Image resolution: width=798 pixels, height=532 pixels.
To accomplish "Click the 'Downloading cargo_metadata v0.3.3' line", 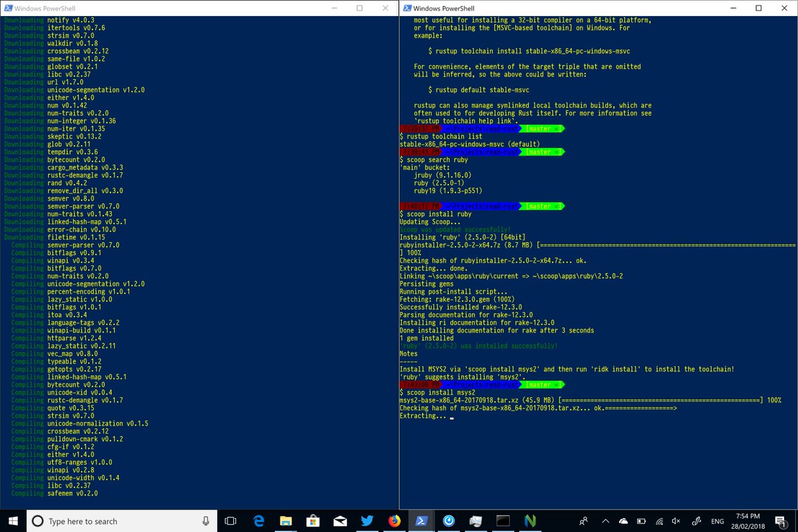I will coord(63,168).
